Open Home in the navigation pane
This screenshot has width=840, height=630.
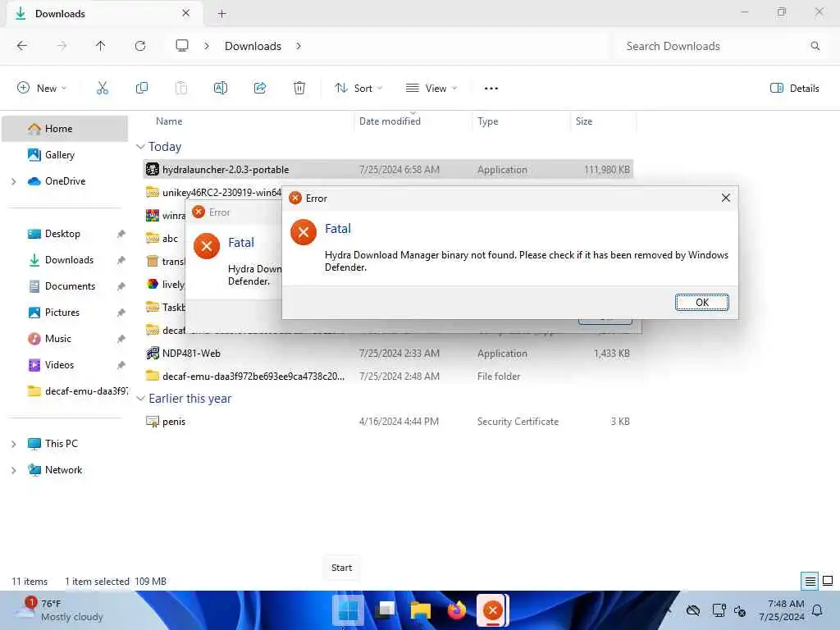point(65,129)
